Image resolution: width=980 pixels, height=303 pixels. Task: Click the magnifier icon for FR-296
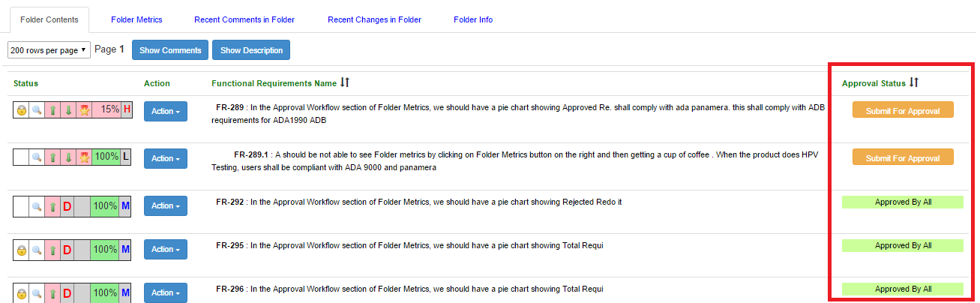(x=37, y=292)
